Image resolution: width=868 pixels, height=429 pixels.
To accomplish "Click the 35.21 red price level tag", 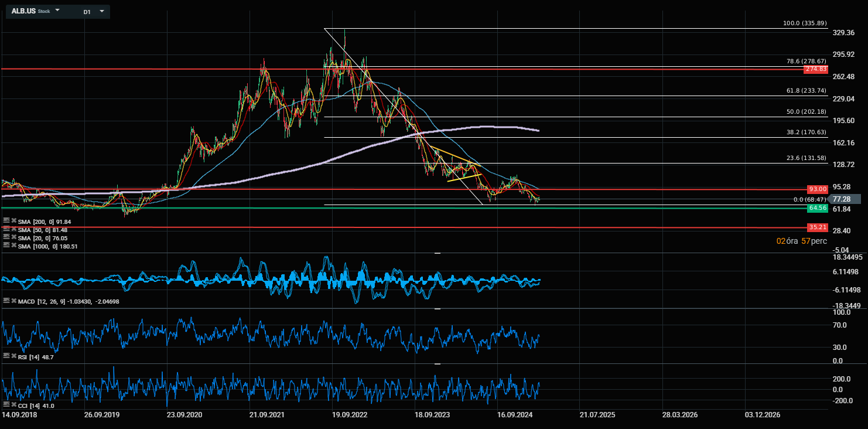I will (x=817, y=227).
